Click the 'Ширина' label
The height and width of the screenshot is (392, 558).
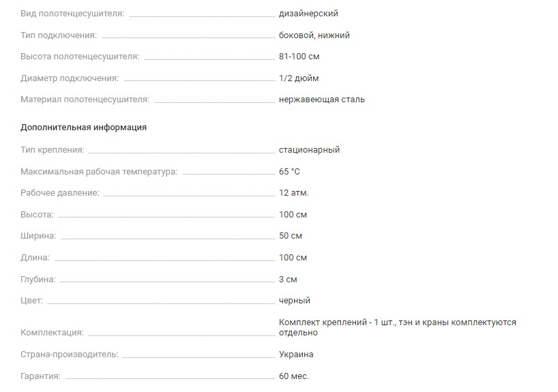coord(38,237)
